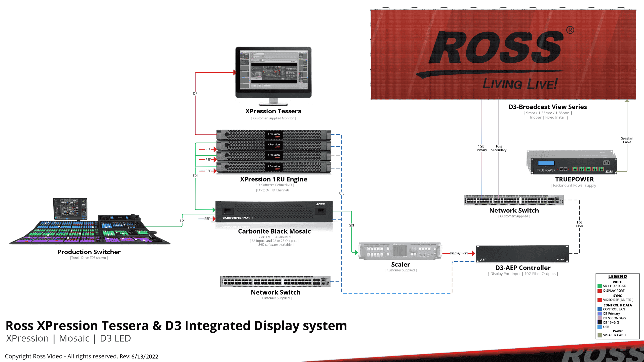Click the red VIDEO REF legend swatch
This screenshot has height=362, width=644.
point(600,300)
